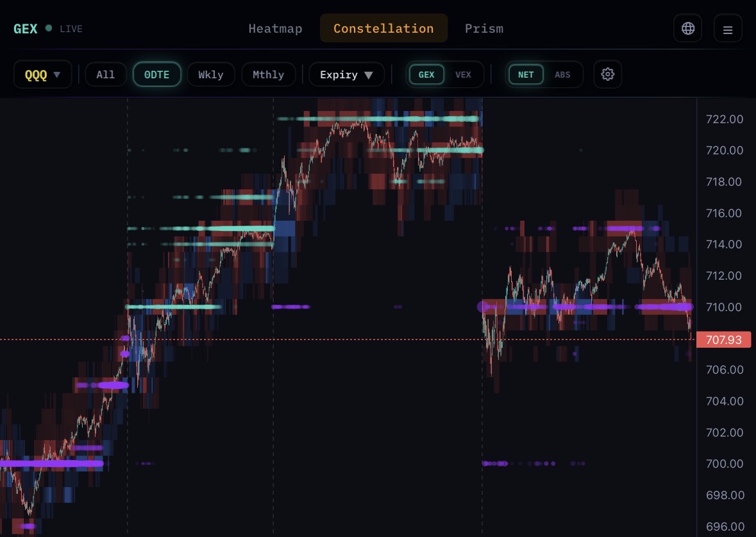Image resolution: width=756 pixels, height=537 pixels.
Task: Click the 698.00 price axis label
Action: click(724, 495)
